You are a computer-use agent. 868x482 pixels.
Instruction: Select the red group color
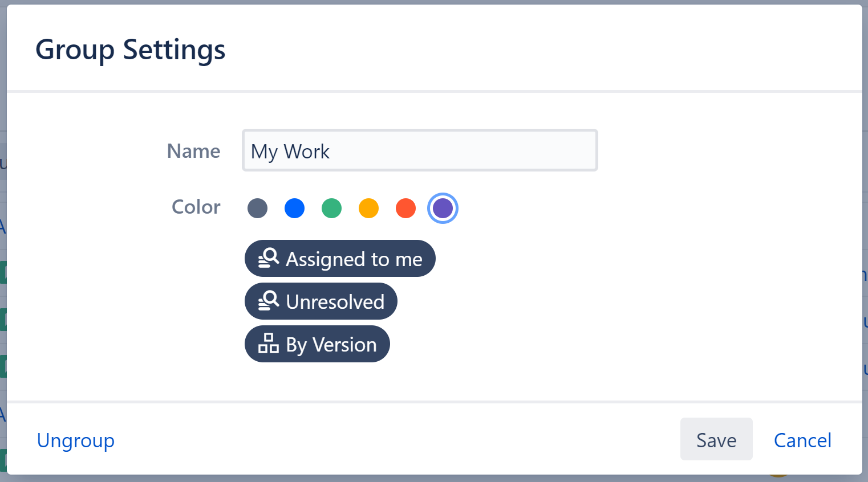click(405, 208)
